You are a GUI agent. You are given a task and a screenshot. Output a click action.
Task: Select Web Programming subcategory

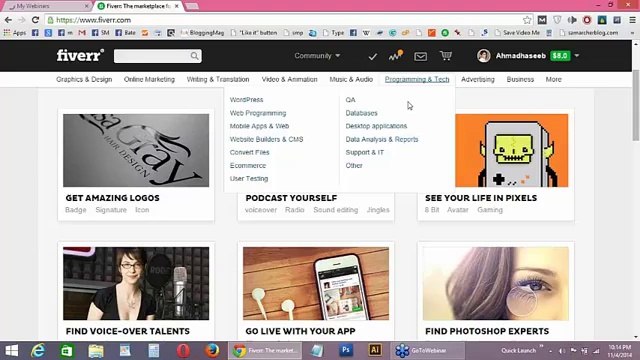(x=258, y=113)
